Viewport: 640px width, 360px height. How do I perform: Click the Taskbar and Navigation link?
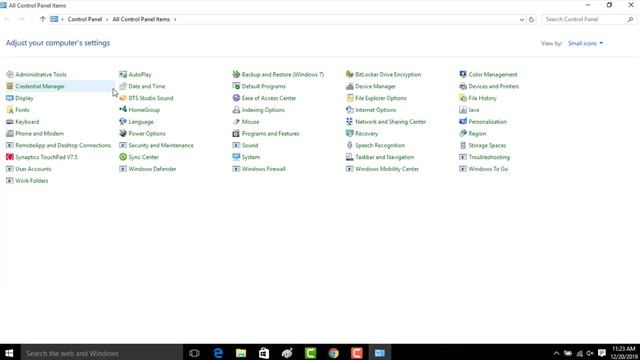coord(384,157)
